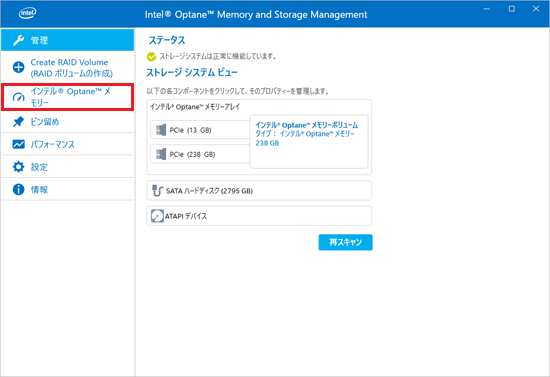
Task: Select the PCIe (13 GB) component
Action: coord(200,130)
